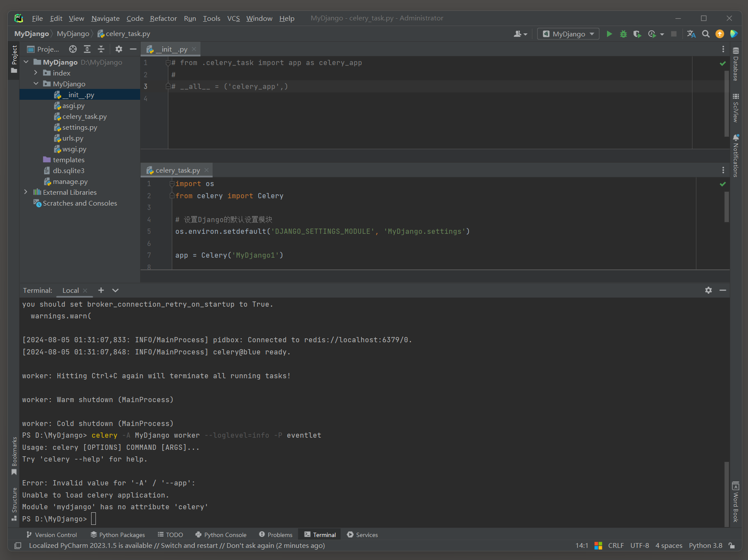Click the terminal vertical scrollbar
Image resolution: width=748 pixels, height=560 pixels.
(x=726, y=494)
